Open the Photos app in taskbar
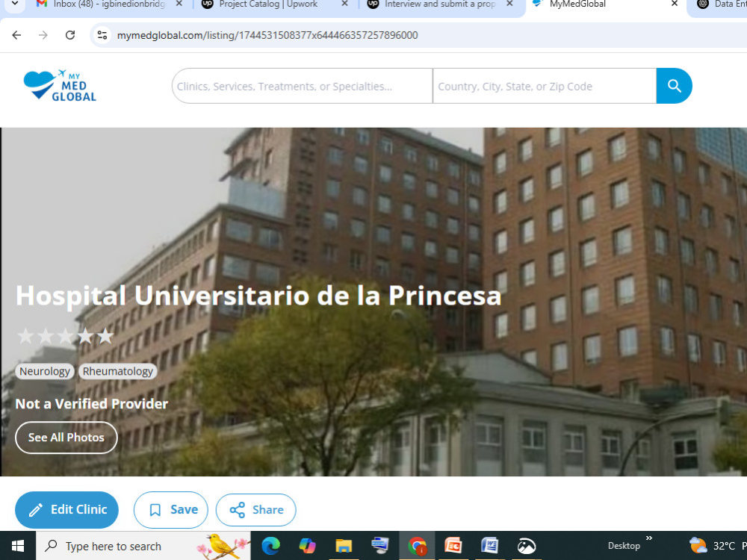Screen dimensions: 747x560 tap(527, 546)
